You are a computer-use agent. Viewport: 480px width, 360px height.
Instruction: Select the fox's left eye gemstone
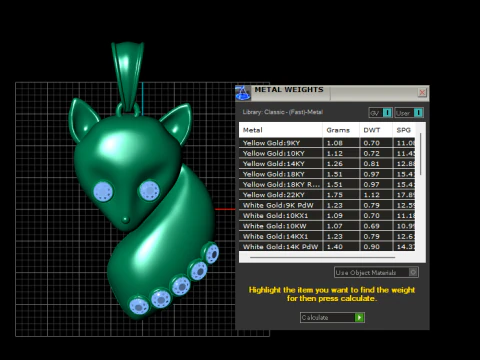pos(103,192)
